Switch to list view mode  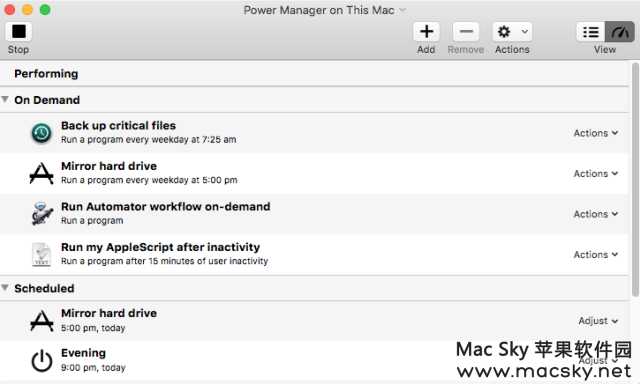click(x=591, y=32)
